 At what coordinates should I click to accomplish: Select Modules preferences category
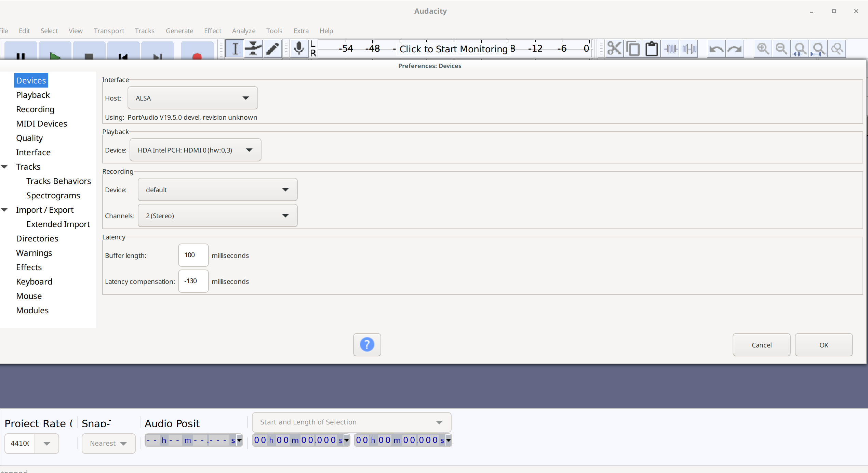click(x=32, y=311)
